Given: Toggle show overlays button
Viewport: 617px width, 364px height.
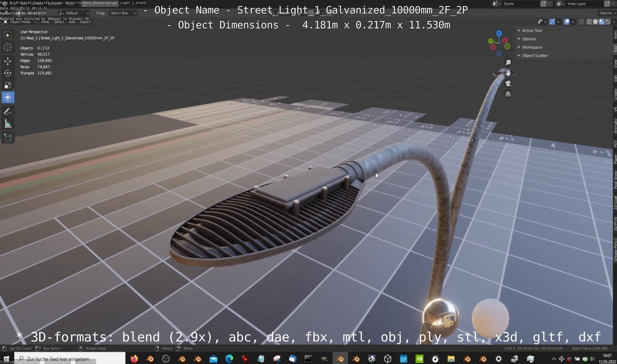Looking at the screenshot, I should pos(567,22).
